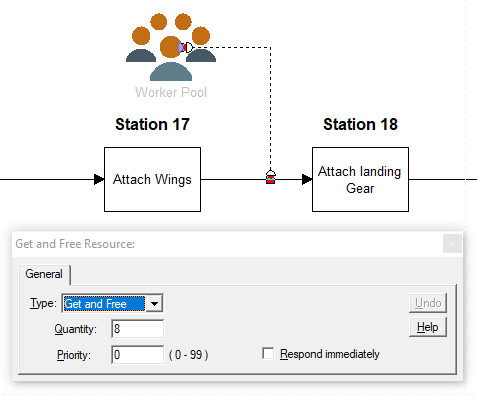The height and width of the screenshot is (397, 477).
Task: Click the arrowhead entering Attach landing Gear
Action: pyautogui.click(x=307, y=179)
